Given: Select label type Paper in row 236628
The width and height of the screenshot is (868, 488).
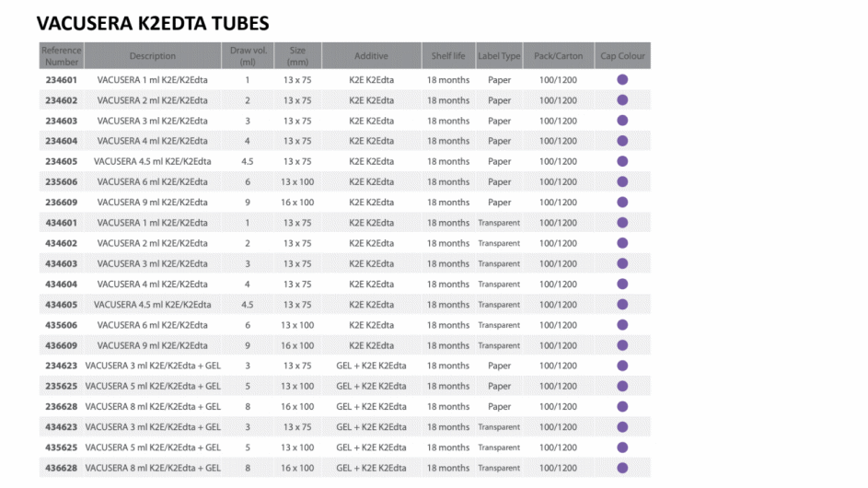Looking at the screenshot, I should tap(499, 407).
